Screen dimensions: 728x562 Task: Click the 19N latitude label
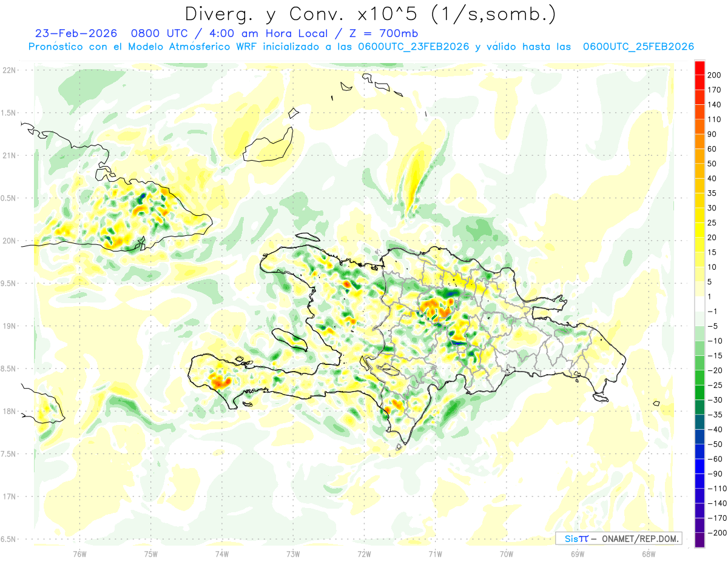[x=8, y=326]
